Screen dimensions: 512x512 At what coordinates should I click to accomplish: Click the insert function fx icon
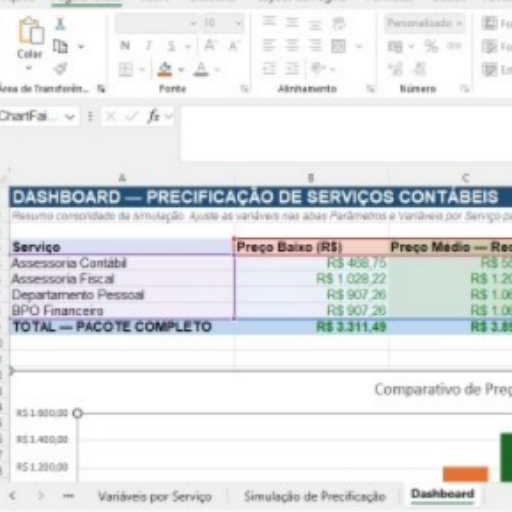coord(154,117)
